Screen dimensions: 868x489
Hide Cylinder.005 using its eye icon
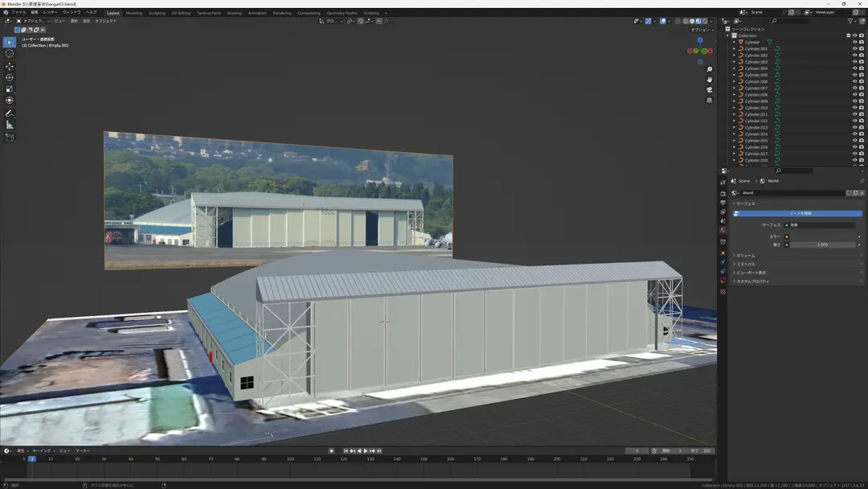(854, 75)
